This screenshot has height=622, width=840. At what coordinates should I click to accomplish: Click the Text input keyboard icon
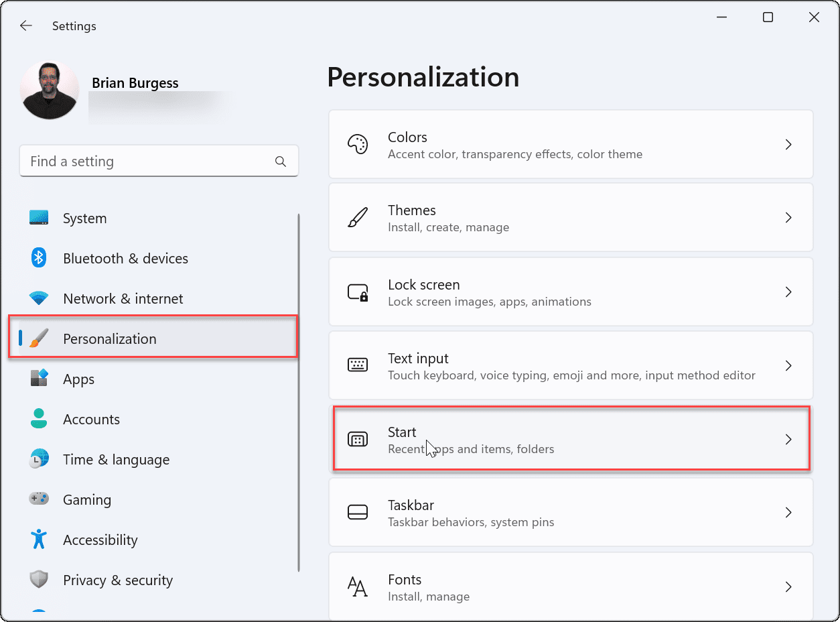click(358, 365)
